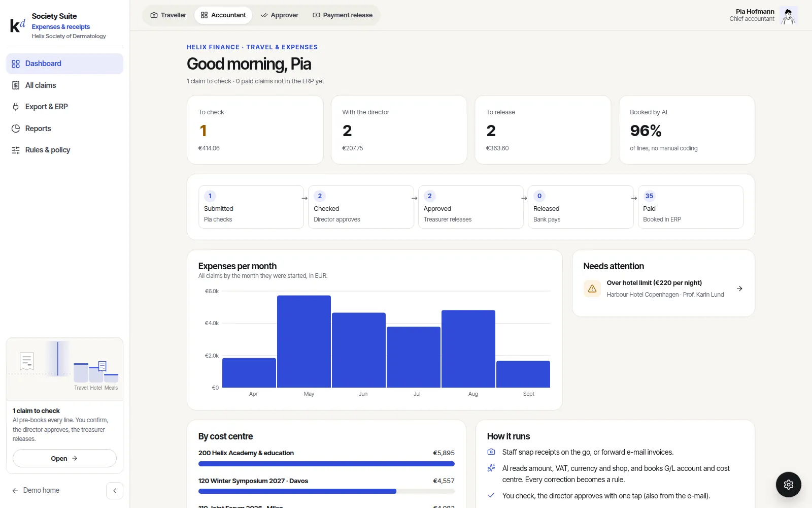
Task: Click the All claims receipt icon
Action: (16, 85)
